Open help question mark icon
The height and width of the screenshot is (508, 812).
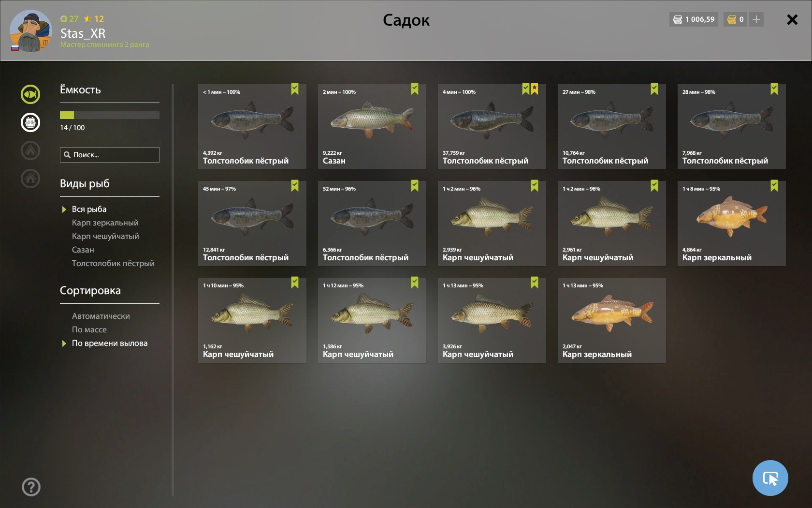tap(31, 487)
